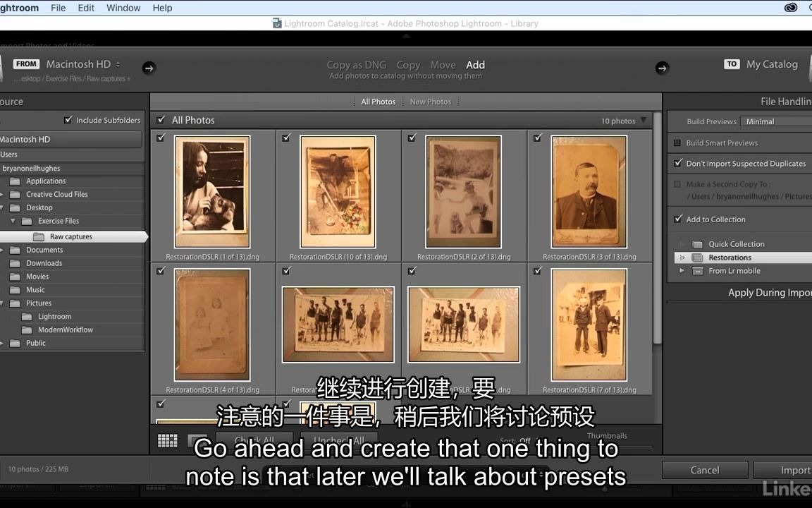Viewport: 812px width, 508px height.
Task: Select the Quick Collection icon
Action: pos(699,243)
